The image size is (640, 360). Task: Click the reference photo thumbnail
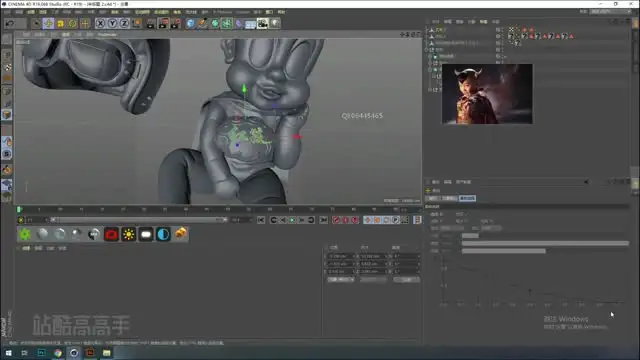click(x=487, y=94)
